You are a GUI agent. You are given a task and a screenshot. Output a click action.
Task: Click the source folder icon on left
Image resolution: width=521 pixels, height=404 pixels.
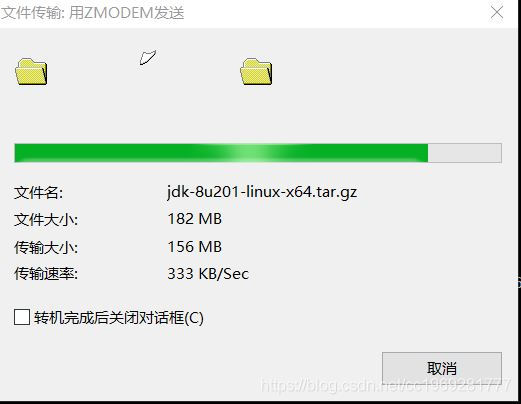click(x=31, y=71)
